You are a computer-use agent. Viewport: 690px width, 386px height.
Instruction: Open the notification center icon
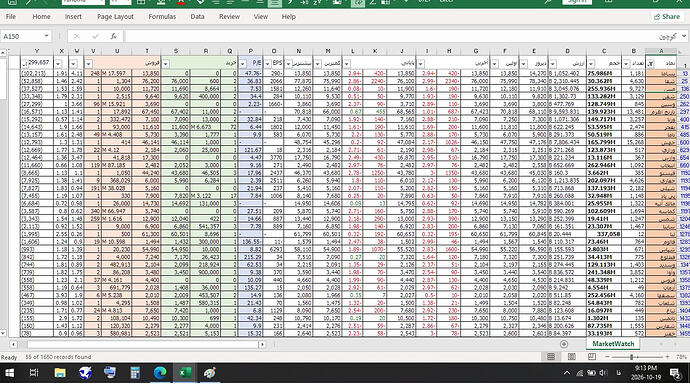coord(675,373)
